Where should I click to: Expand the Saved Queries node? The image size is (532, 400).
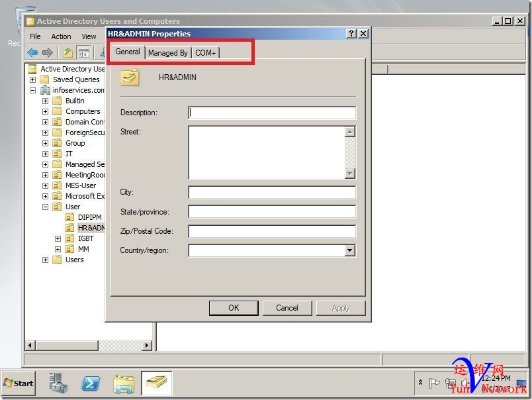[x=33, y=79]
